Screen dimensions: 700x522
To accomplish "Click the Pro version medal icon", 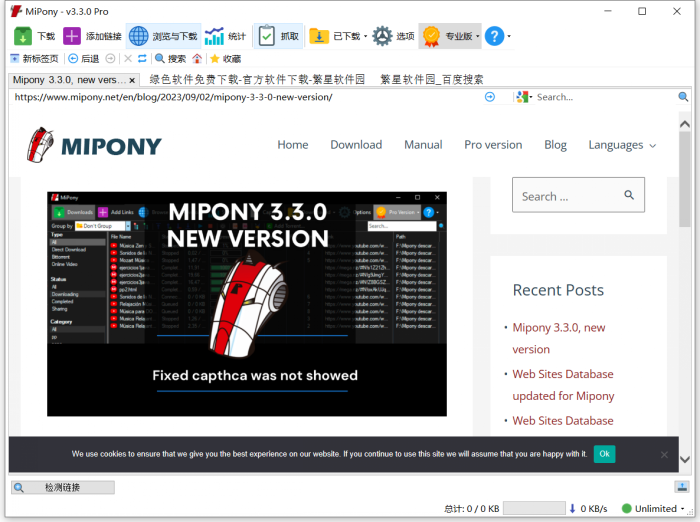I will [x=431, y=36].
